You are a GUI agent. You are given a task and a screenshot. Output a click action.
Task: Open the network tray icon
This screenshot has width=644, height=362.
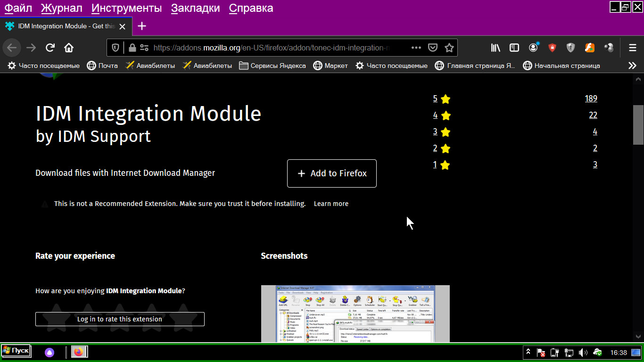tap(569, 352)
